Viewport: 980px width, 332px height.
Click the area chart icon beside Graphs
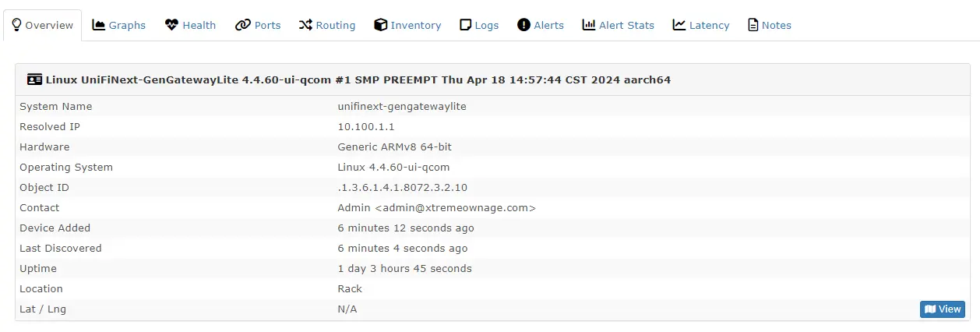point(99,25)
